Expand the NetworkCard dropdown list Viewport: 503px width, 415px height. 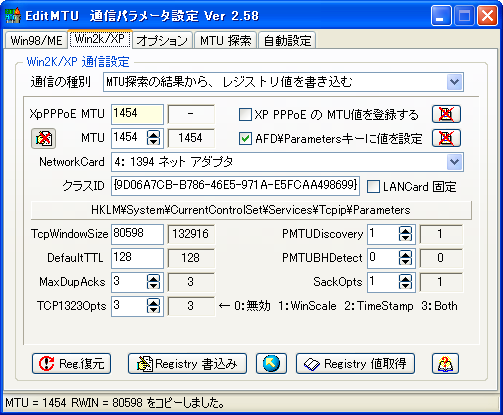pyautogui.click(x=455, y=162)
